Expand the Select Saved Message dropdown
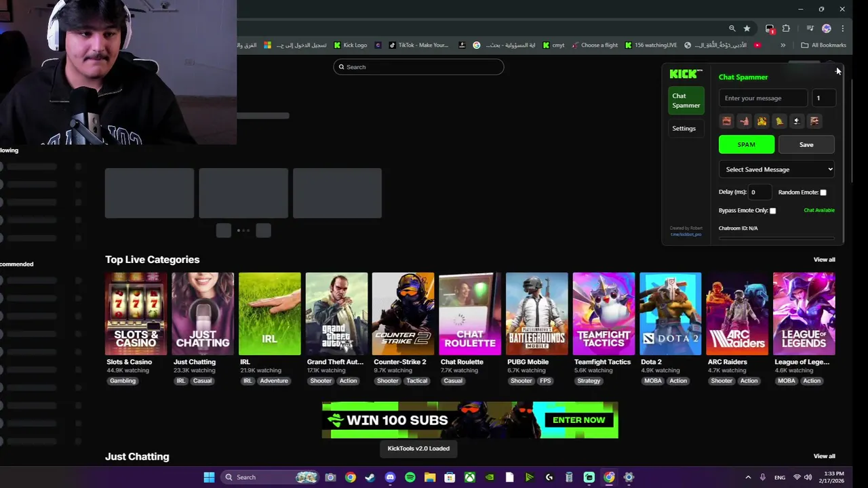Image resolution: width=868 pixels, height=488 pixels. tap(776, 169)
